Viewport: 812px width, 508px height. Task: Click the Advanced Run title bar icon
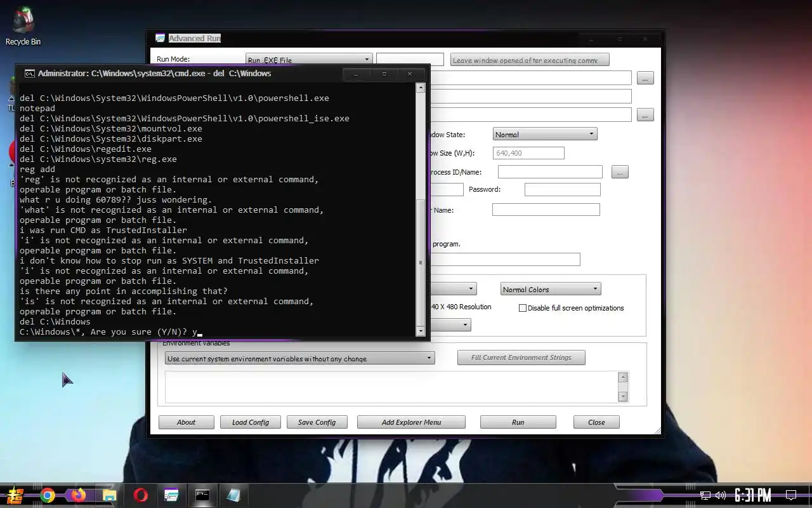(x=160, y=39)
